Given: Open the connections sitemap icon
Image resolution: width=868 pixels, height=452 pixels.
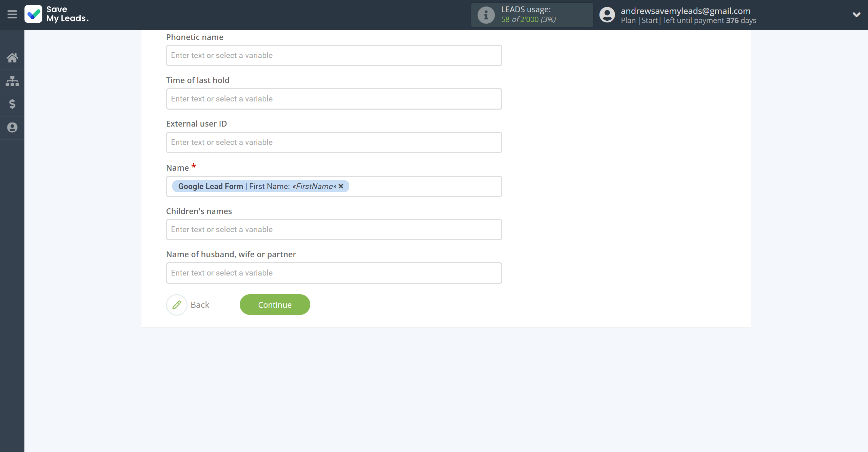Looking at the screenshot, I should click(x=12, y=81).
